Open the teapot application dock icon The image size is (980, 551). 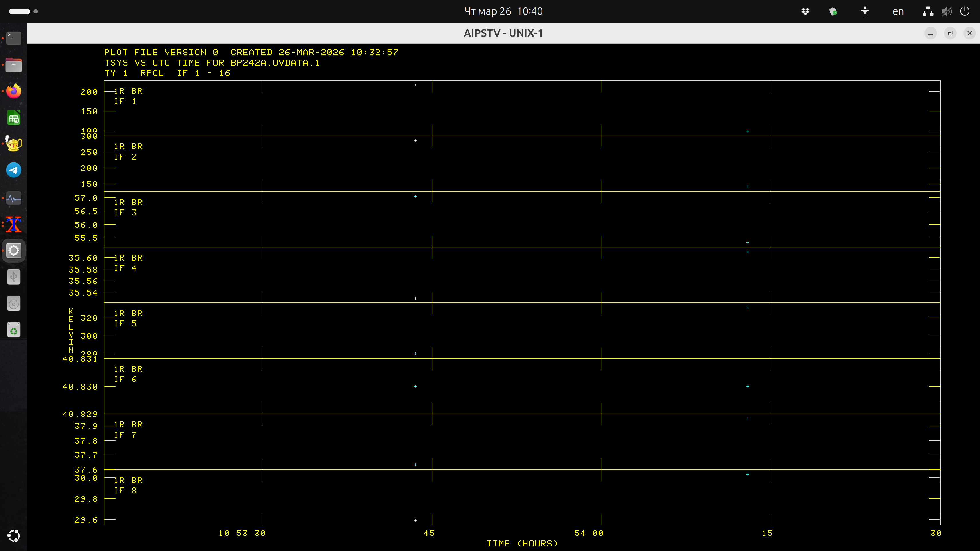14,144
